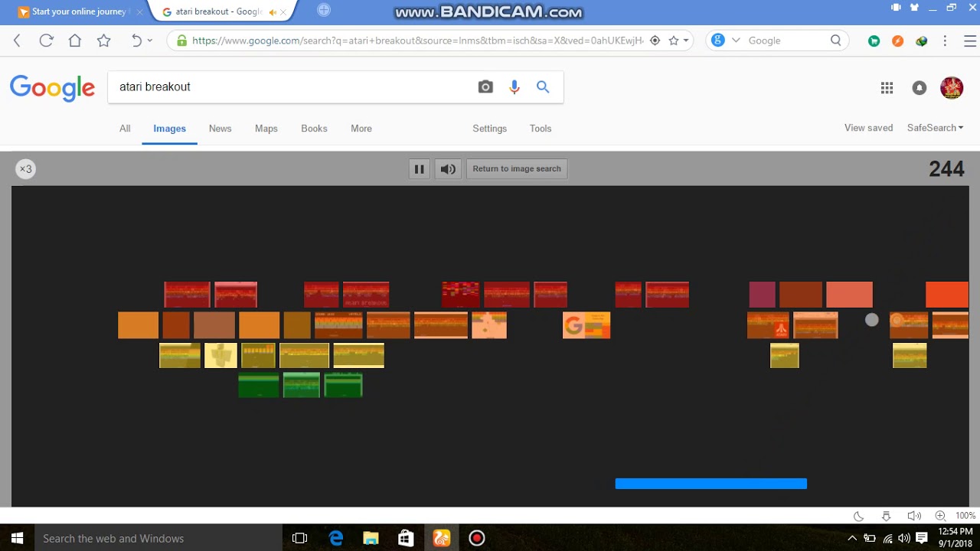Open the News tab
Image resolution: width=980 pixels, height=551 pixels.
pyautogui.click(x=220, y=129)
